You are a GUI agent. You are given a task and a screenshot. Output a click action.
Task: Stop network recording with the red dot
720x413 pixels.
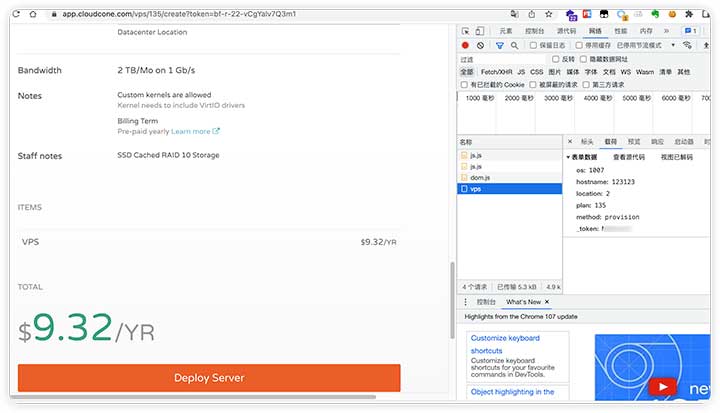pyautogui.click(x=465, y=45)
